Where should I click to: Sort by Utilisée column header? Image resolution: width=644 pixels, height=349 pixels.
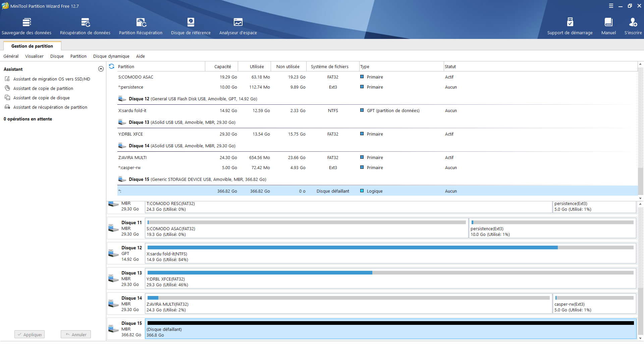pyautogui.click(x=255, y=66)
